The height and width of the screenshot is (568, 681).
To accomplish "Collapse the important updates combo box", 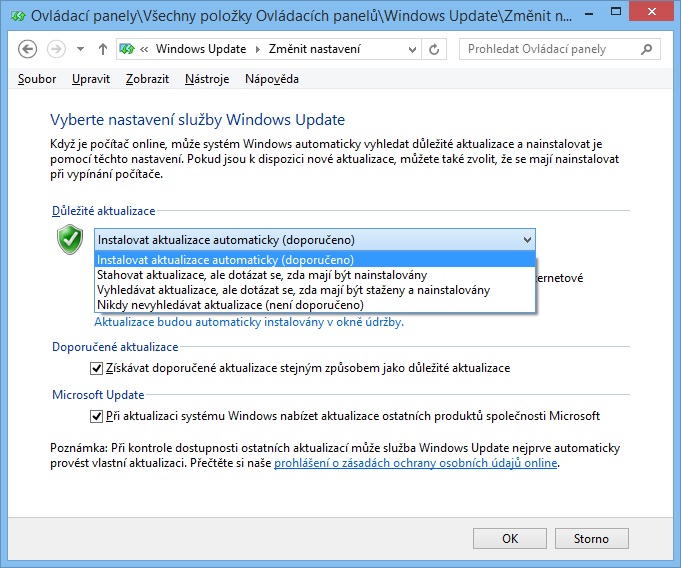I will [315, 240].
